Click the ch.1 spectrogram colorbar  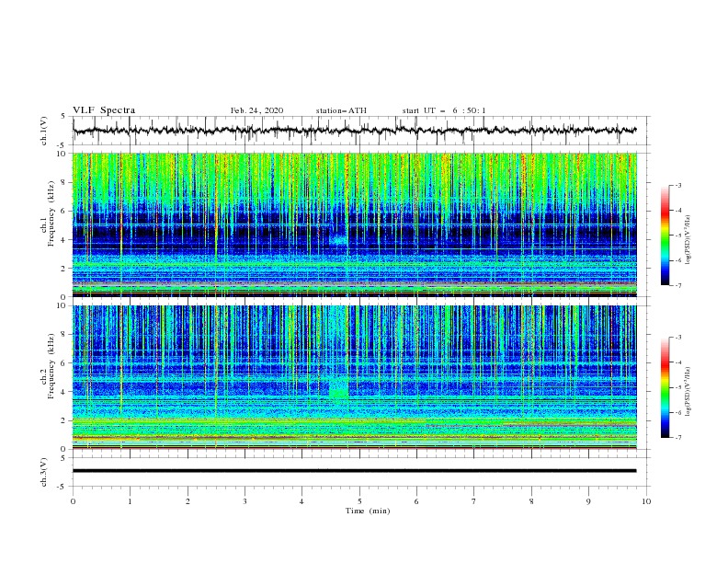tap(665, 236)
